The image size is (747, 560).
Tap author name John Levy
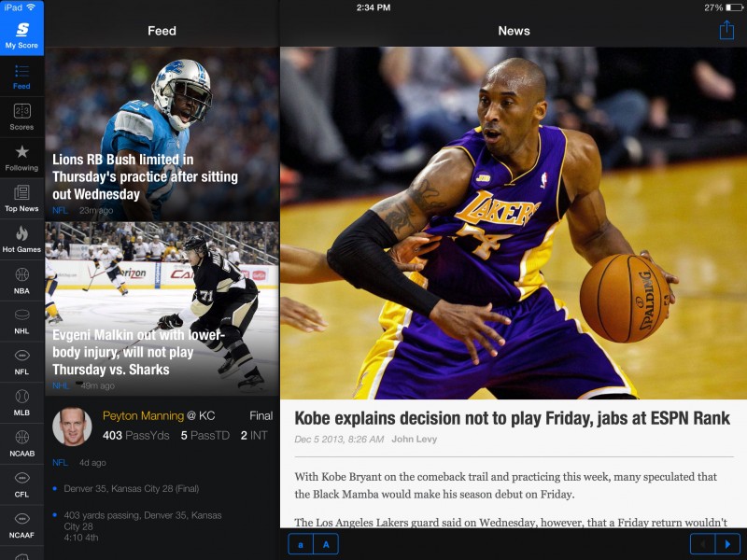click(x=414, y=439)
